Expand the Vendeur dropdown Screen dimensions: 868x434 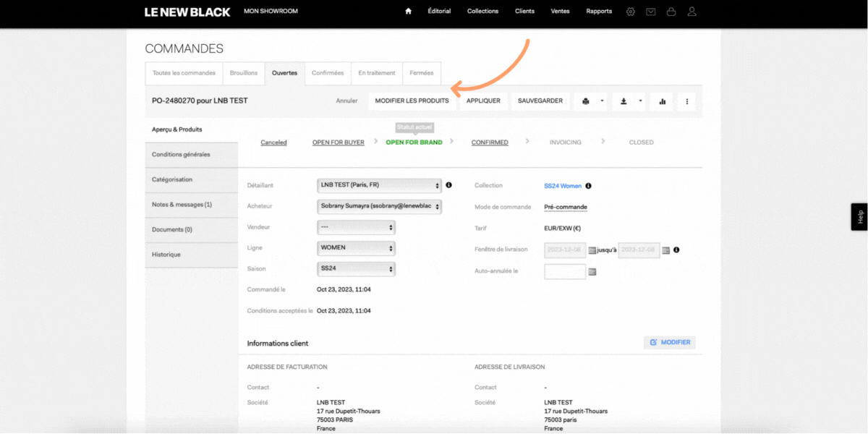point(356,227)
